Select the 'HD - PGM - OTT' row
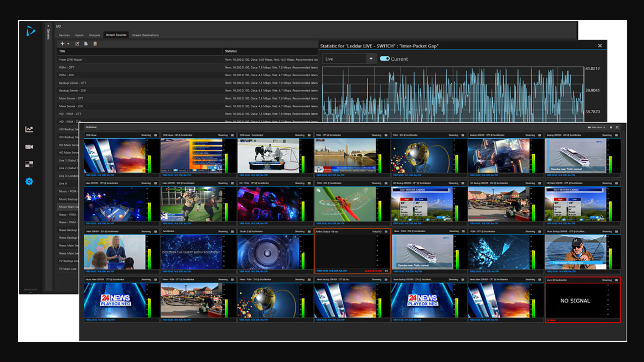Image resolution: width=644 pixels, height=362 pixels. (x=187, y=114)
